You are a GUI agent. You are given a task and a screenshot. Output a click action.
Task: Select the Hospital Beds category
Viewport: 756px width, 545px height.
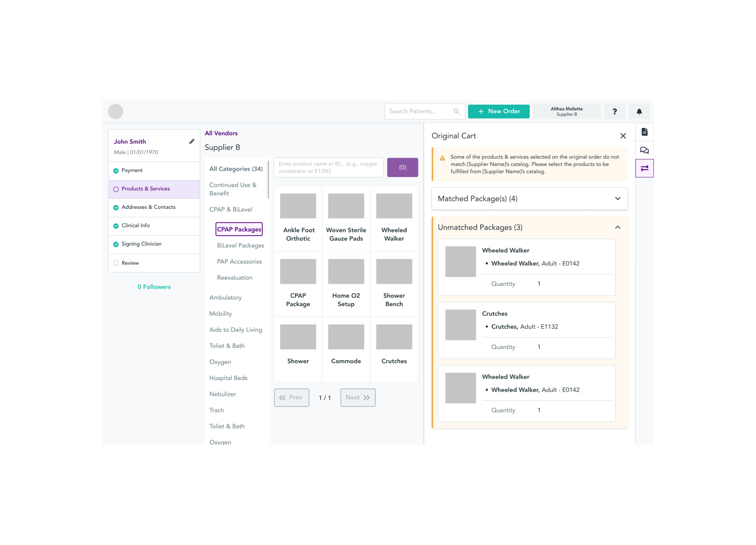228,378
